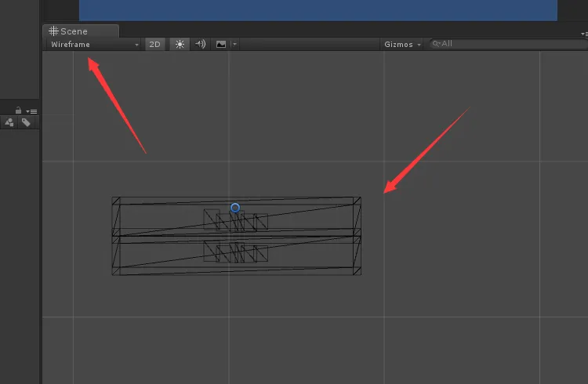This screenshot has height=384, width=588.
Task: Click the search by label tag icon
Action: click(26, 122)
